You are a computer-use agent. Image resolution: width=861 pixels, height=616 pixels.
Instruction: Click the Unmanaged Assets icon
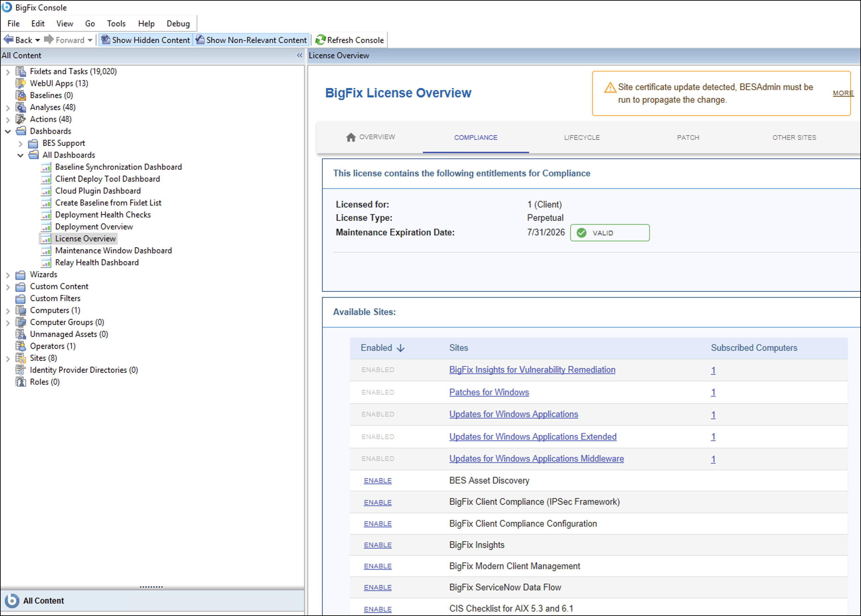[x=21, y=334]
